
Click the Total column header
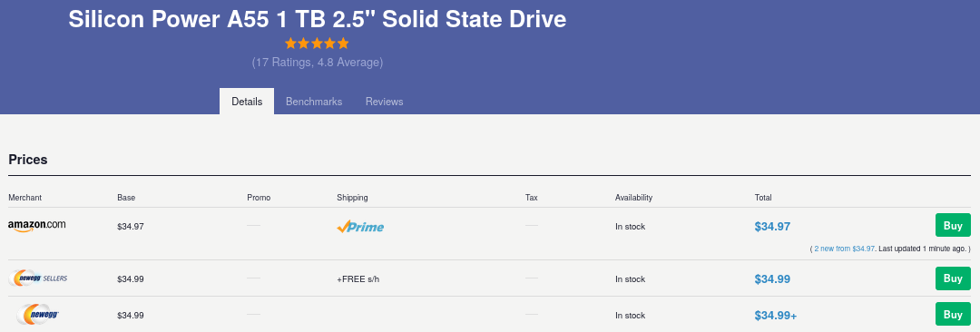pos(763,198)
